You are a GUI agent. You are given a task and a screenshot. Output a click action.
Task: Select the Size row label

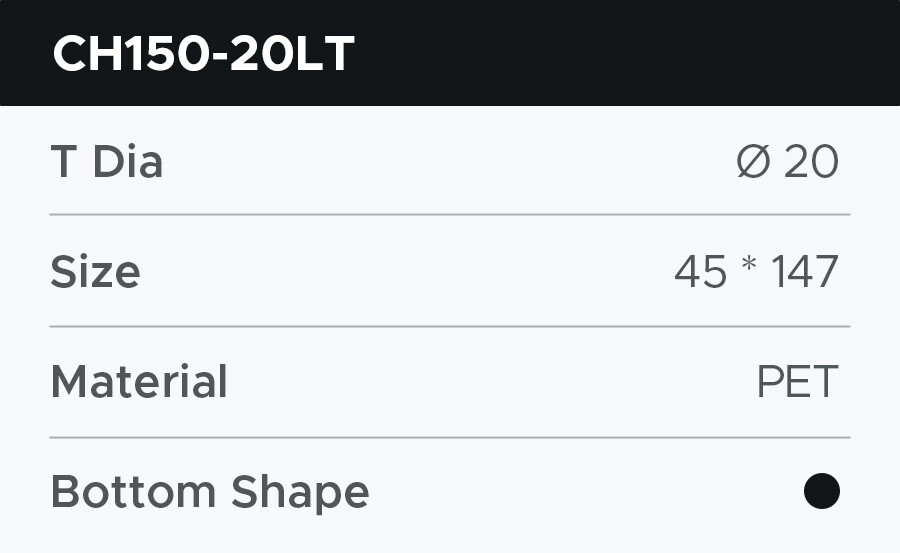coord(95,272)
